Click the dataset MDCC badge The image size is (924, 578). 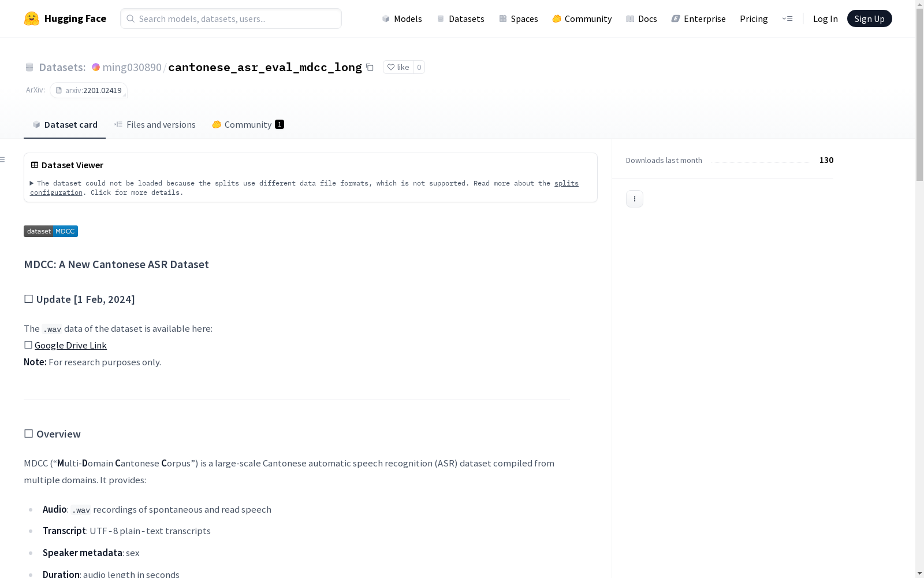tap(51, 231)
